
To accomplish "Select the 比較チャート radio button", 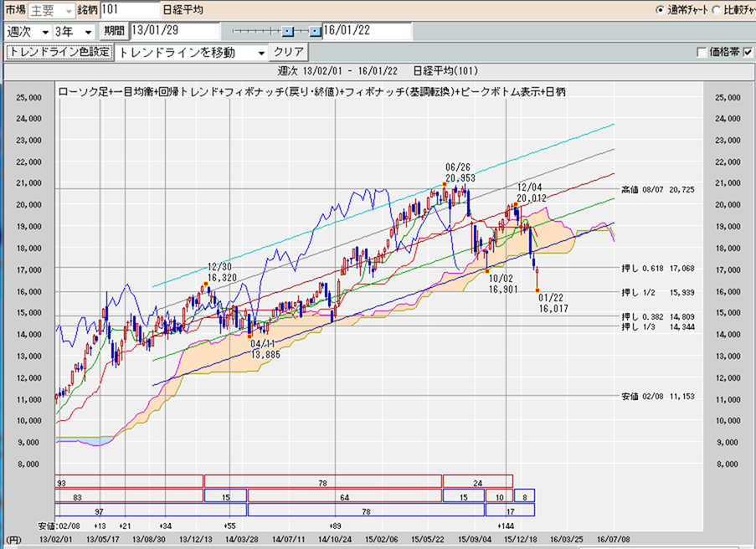I will click(717, 10).
